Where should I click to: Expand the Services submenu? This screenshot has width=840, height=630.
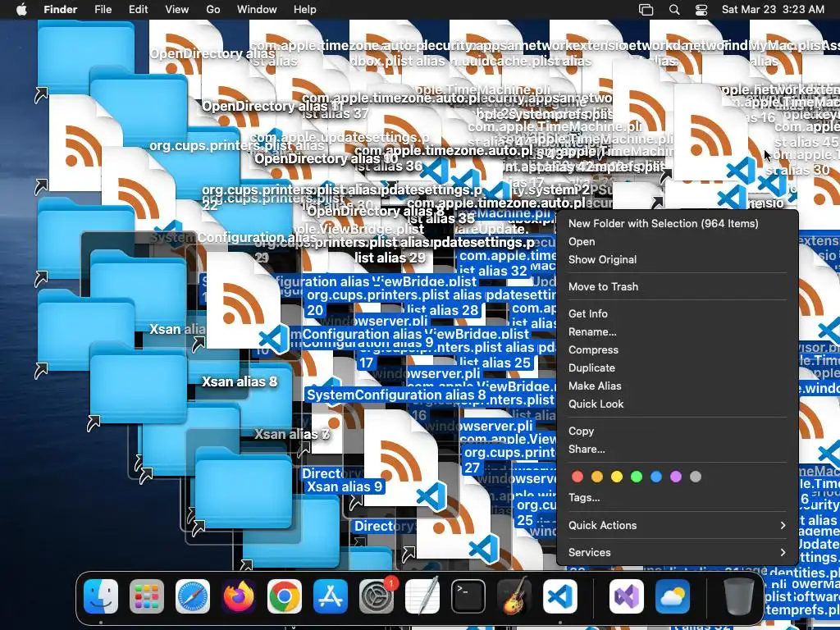pos(678,552)
